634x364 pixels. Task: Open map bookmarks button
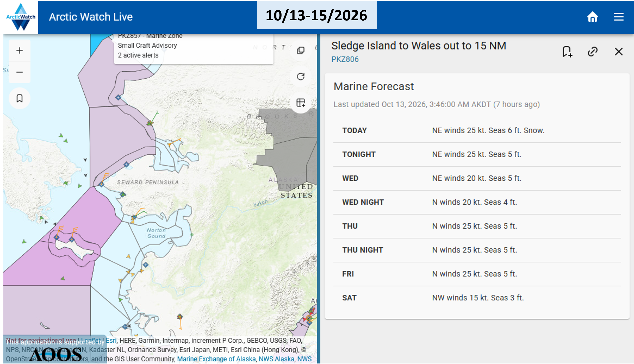click(x=20, y=98)
